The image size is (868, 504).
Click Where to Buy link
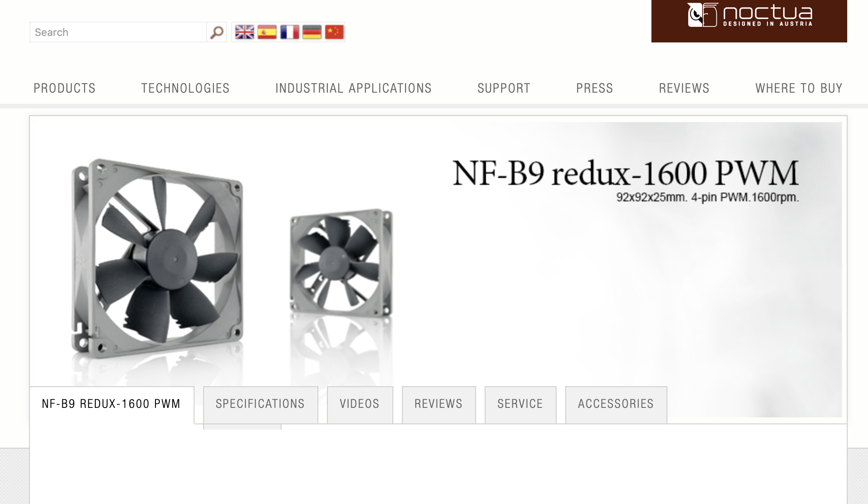pos(799,88)
